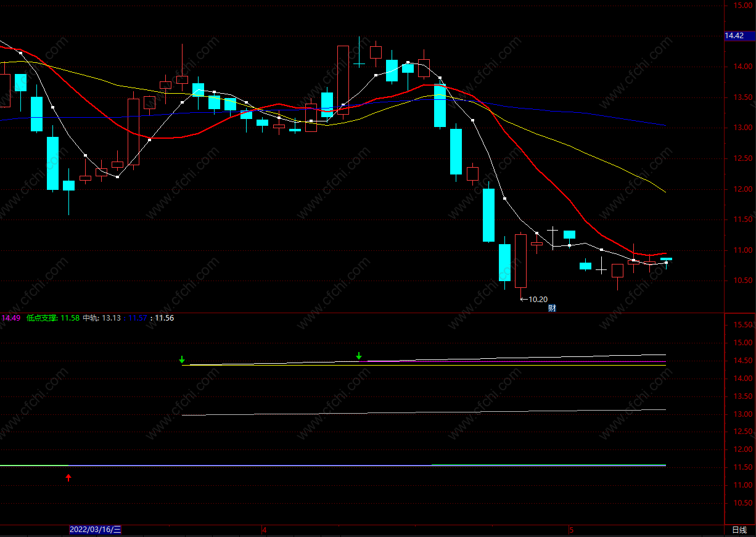This screenshot has height=537, width=756.
Task: Click the 14.00 label on main price axis
Action: (x=742, y=67)
